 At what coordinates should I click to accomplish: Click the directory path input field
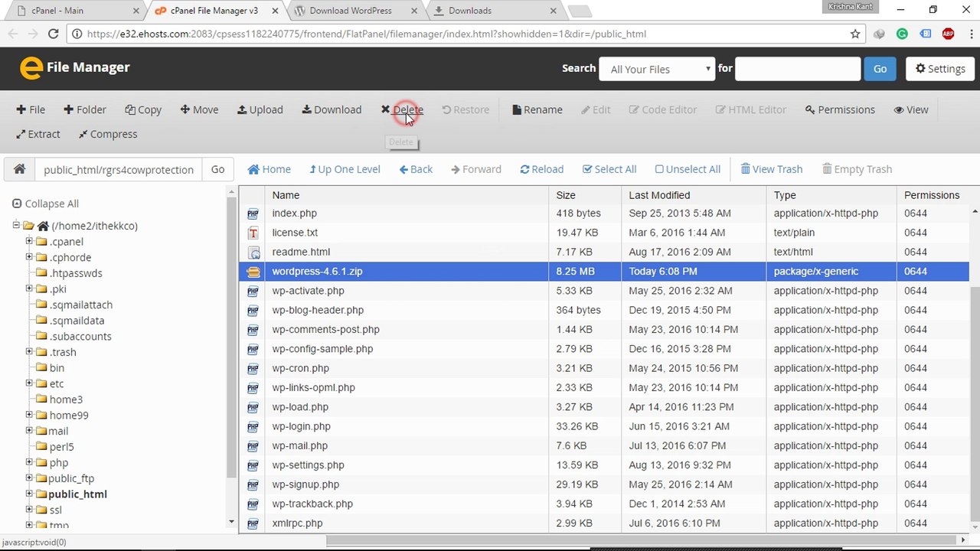[x=119, y=169]
